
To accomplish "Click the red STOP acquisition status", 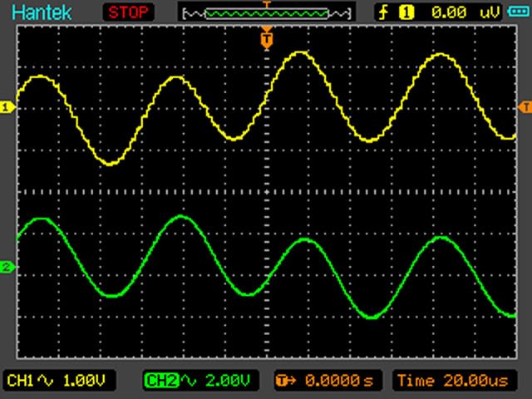I will (128, 12).
